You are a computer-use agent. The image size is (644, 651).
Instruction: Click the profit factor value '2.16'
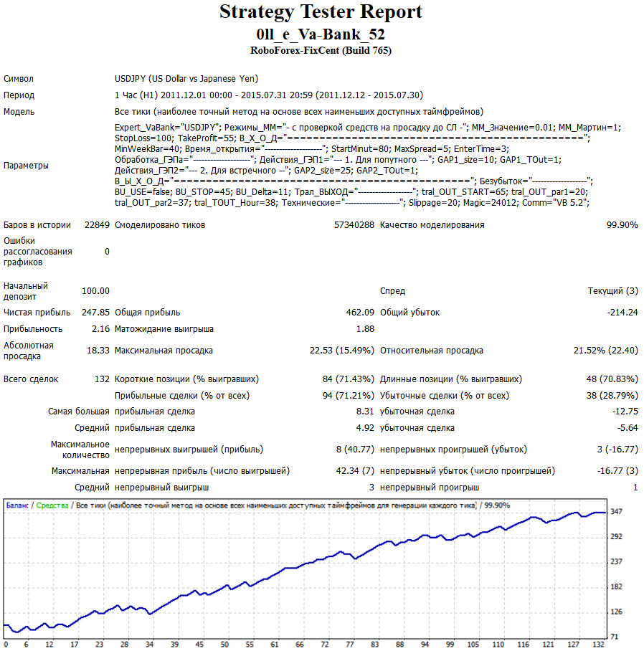coord(100,329)
